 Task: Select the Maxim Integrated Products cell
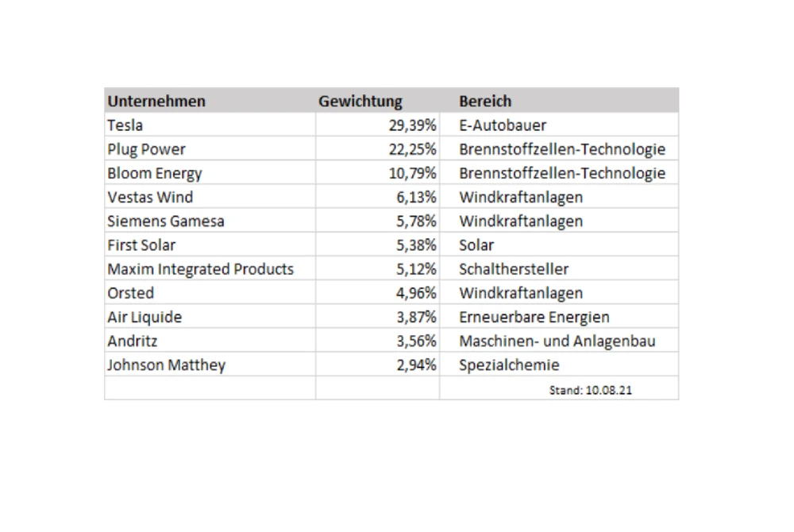(200, 269)
